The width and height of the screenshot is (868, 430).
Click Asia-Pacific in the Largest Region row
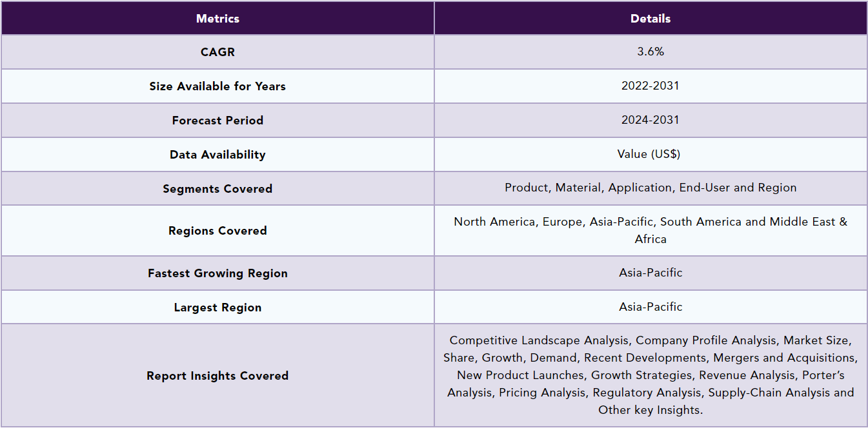[650, 307]
